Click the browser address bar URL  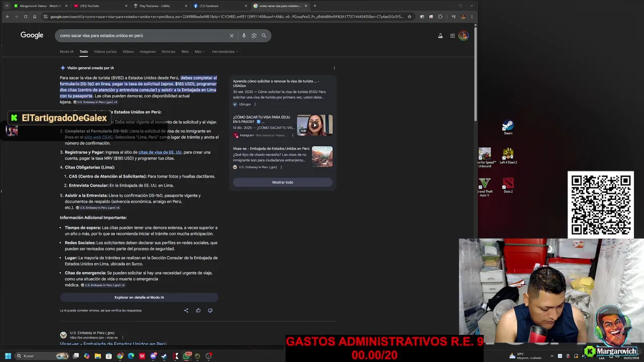(226, 17)
